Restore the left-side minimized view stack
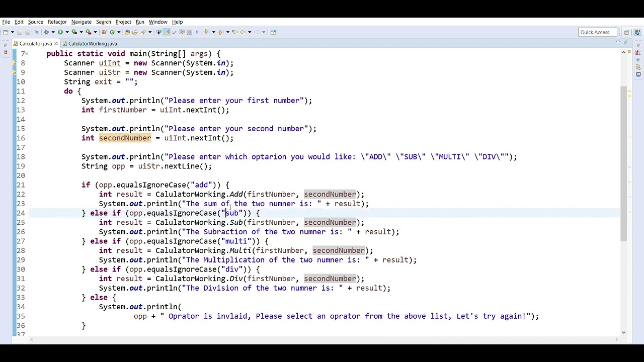Viewport: 644px width, 362px height. (5, 45)
